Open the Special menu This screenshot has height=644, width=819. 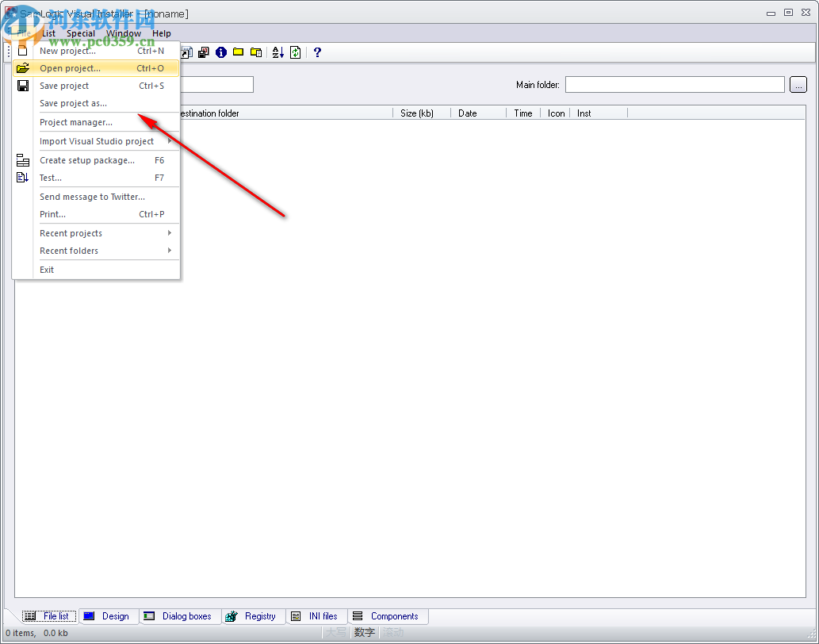click(x=80, y=33)
